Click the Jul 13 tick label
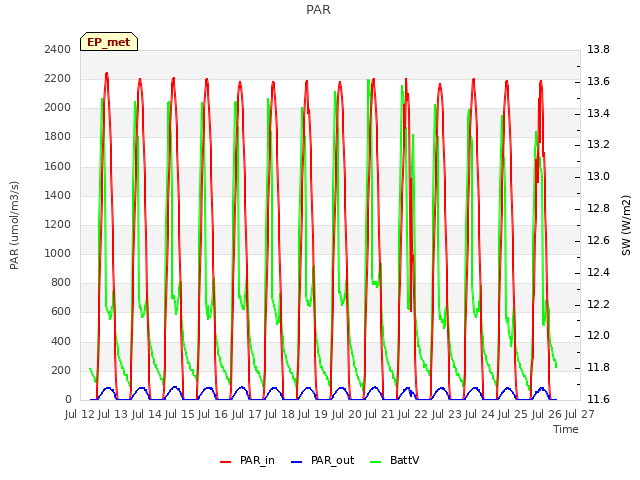This screenshot has width=640, height=480. (113, 414)
